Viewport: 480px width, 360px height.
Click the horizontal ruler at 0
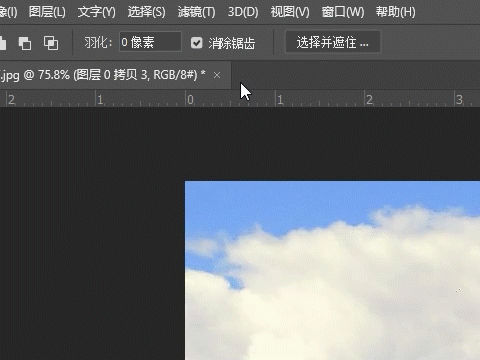[190, 99]
